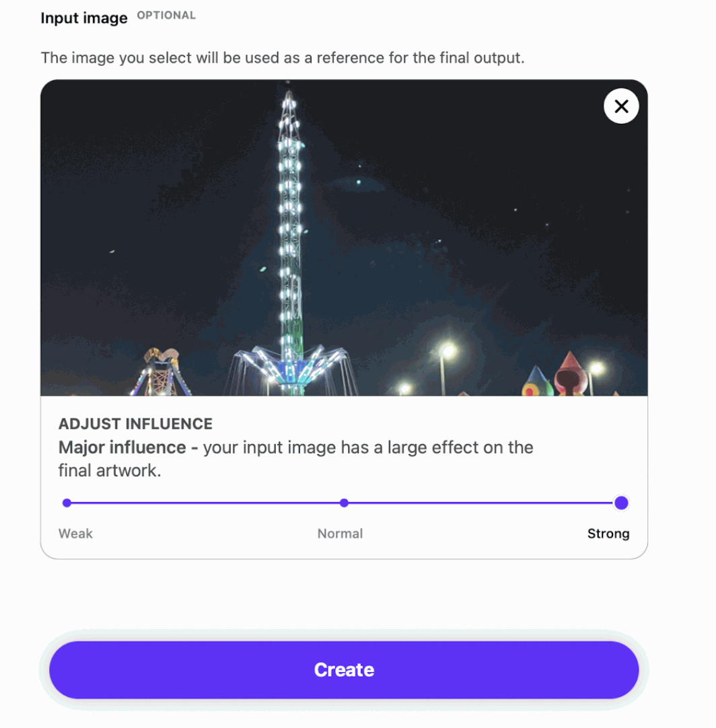The image size is (716, 728).
Task: Click the OPTIONAL tag beside Input image
Action: [166, 15]
